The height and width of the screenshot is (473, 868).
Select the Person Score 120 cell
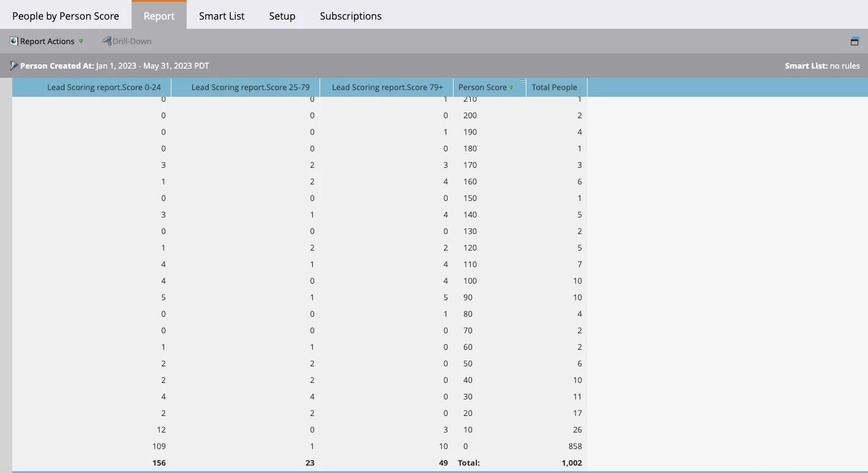[x=490, y=248]
